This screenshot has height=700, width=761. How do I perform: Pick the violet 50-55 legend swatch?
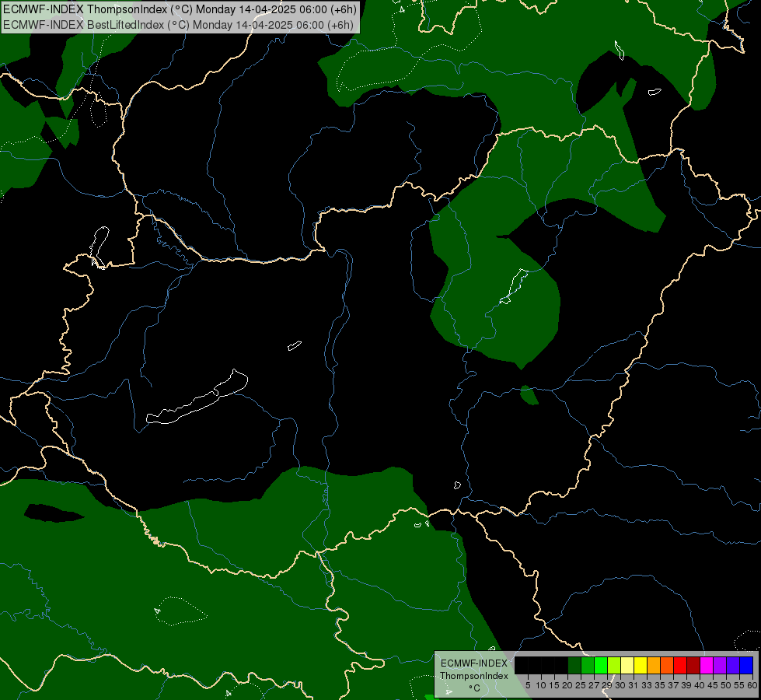point(733,665)
